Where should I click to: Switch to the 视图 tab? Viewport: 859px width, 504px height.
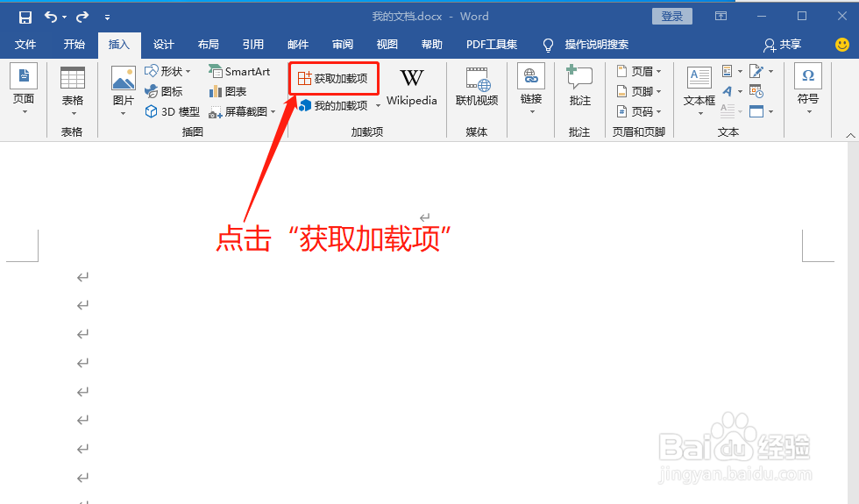(x=387, y=45)
